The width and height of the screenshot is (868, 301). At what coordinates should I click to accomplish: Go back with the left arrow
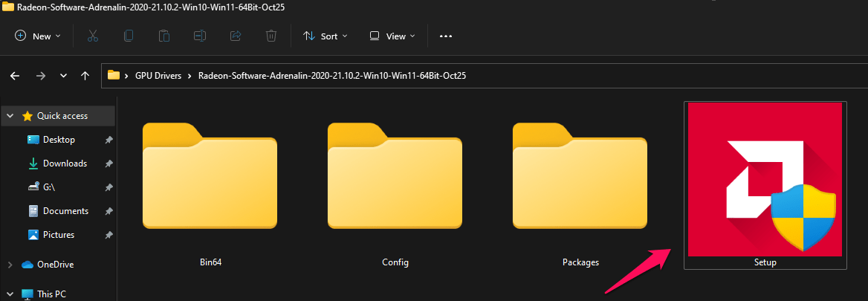coord(15,76)
